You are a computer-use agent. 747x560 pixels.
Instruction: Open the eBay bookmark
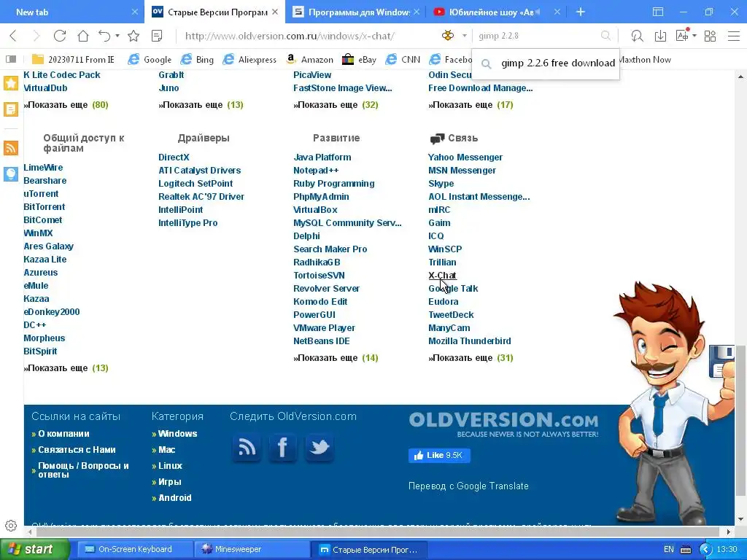[359, 60]
